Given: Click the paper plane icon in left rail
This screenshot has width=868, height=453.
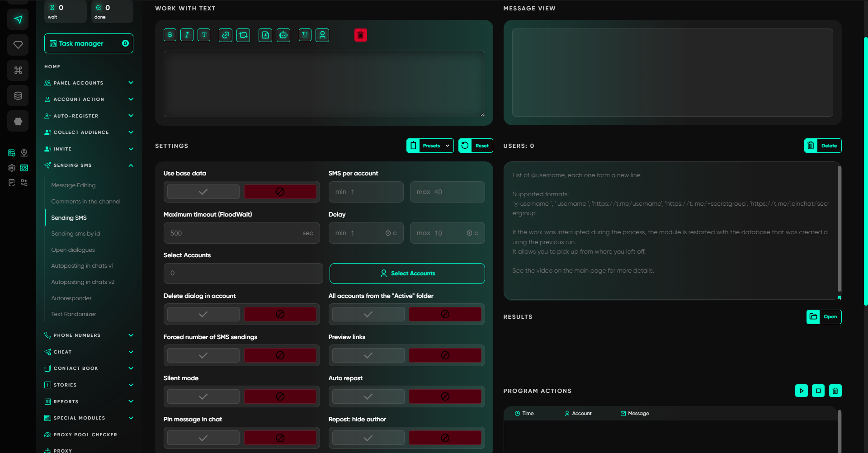Looking at the screenshot, I should 18,19.
